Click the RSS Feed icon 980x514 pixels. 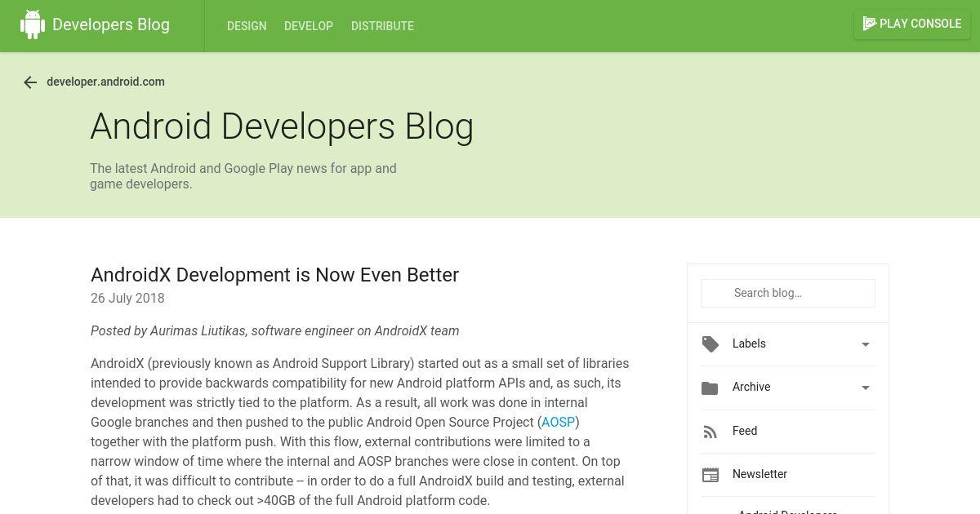click(710, 432)
